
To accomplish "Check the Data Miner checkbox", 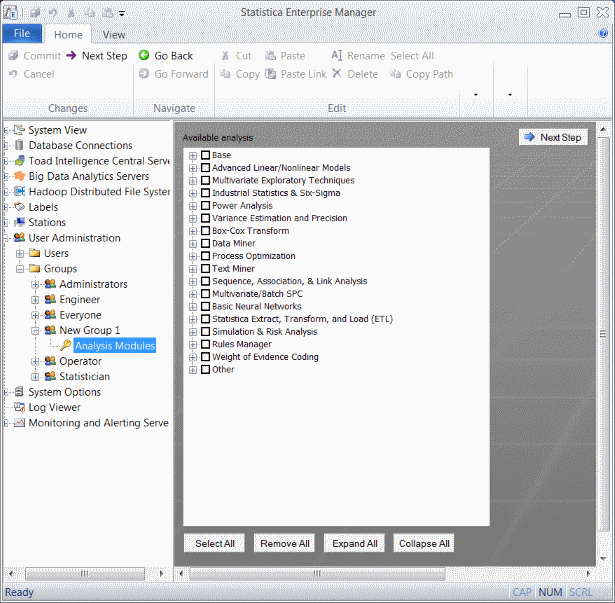I will tap(206, 244).
